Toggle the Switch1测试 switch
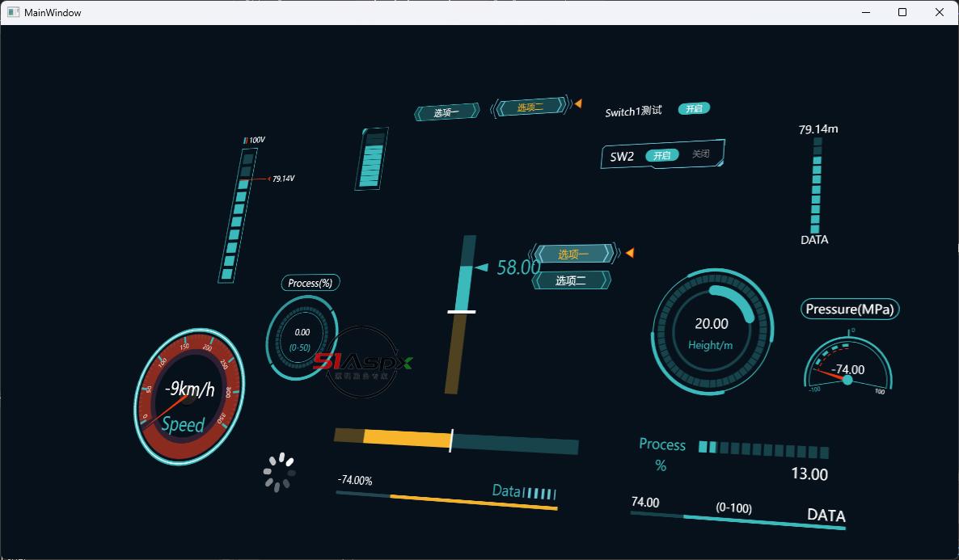The width and height of the screenshot is (959, 560). click(x=694, y=109)
